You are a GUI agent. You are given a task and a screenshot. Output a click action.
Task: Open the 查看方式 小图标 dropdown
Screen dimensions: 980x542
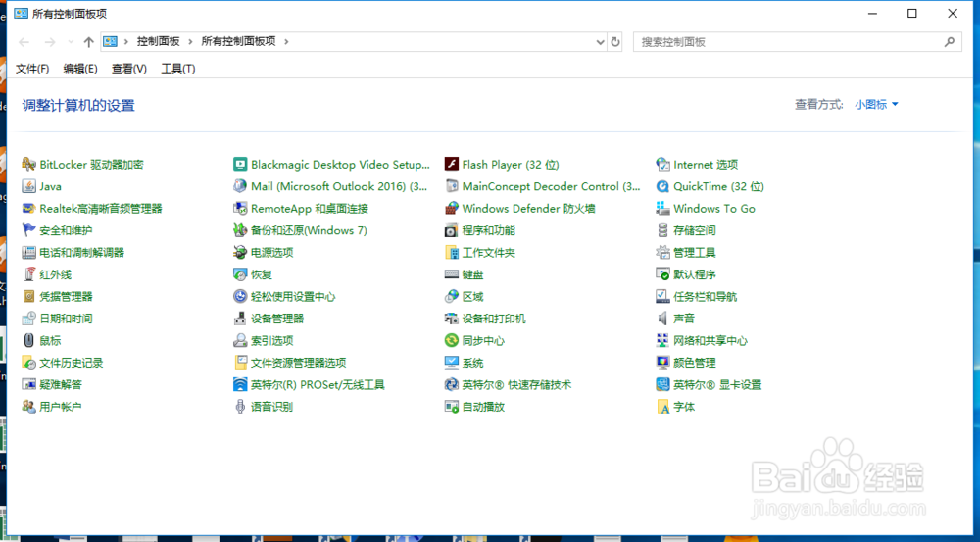876,105
